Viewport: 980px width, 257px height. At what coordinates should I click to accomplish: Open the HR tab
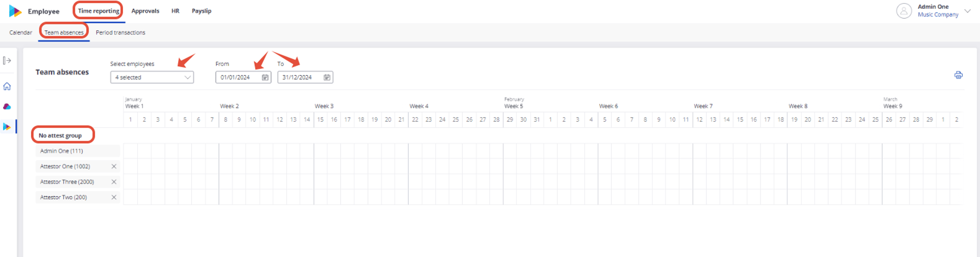tap(176, 11)
